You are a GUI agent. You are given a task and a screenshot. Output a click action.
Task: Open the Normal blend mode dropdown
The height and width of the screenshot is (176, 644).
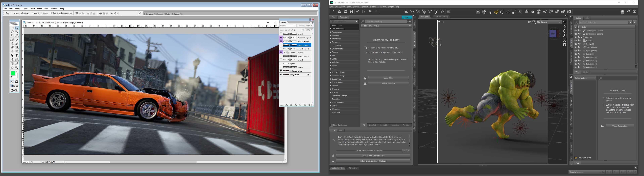(x=288, y=26)
